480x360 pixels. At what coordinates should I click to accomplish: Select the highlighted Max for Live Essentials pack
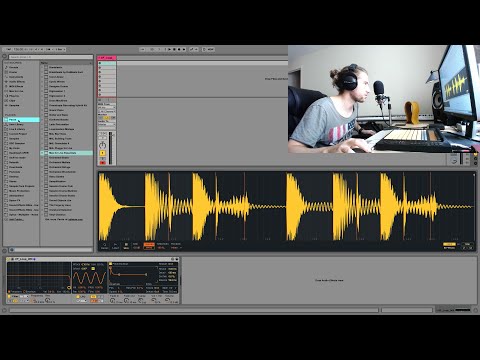click(x=66, y=153)
